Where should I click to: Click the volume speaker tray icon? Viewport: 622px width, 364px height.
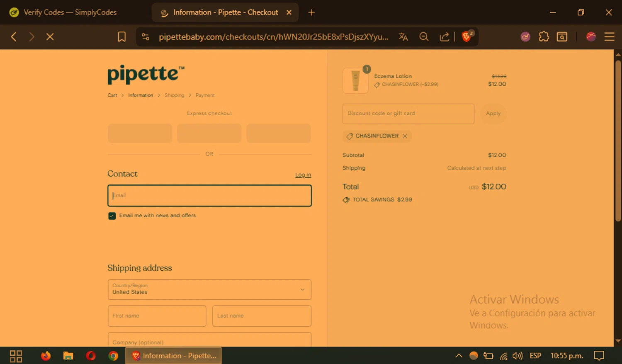(517, 356)
